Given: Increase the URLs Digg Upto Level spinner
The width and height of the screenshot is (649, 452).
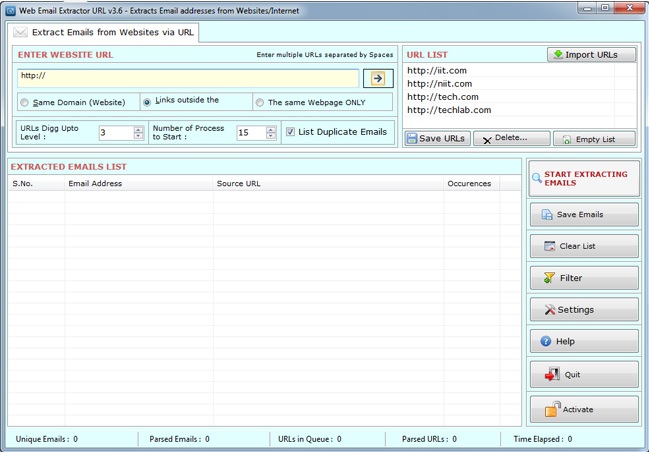Looking at the screenshot, I should (138, 129).
